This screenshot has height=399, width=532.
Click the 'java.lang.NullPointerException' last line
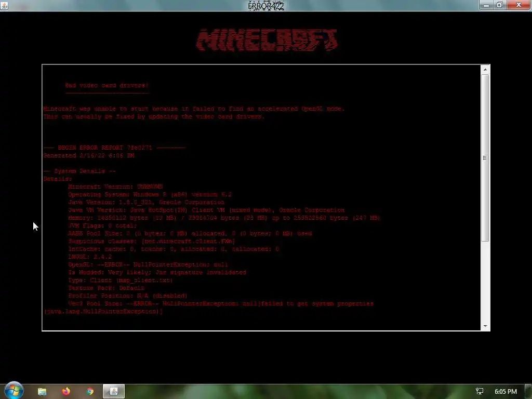point(103,312)
